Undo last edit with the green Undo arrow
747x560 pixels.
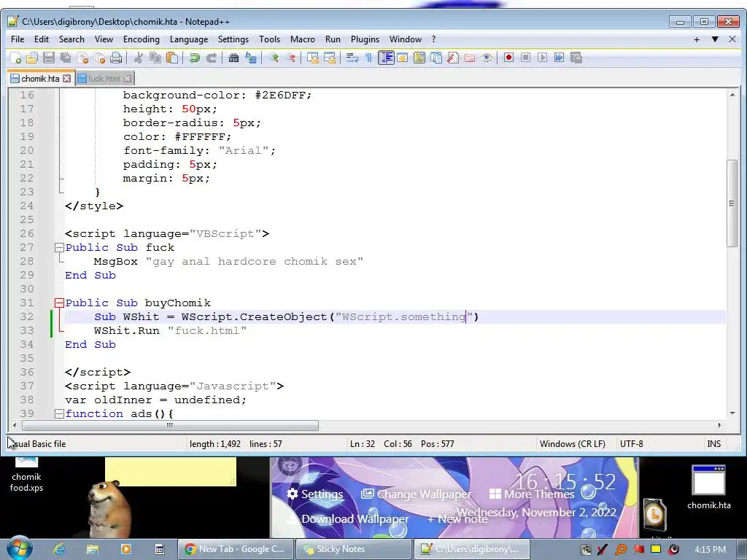[x=194, y=58]
